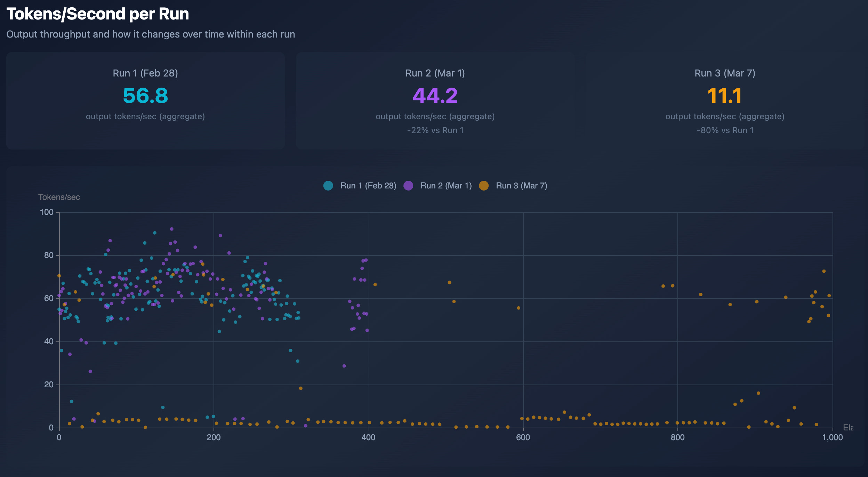Toggle Run 1 (Feb 28) legend swatch

[328, 186]
